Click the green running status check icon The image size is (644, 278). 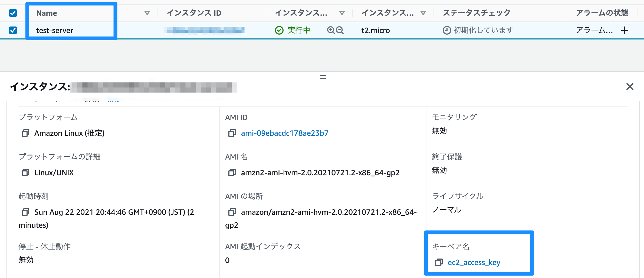[x=279, y=30]
